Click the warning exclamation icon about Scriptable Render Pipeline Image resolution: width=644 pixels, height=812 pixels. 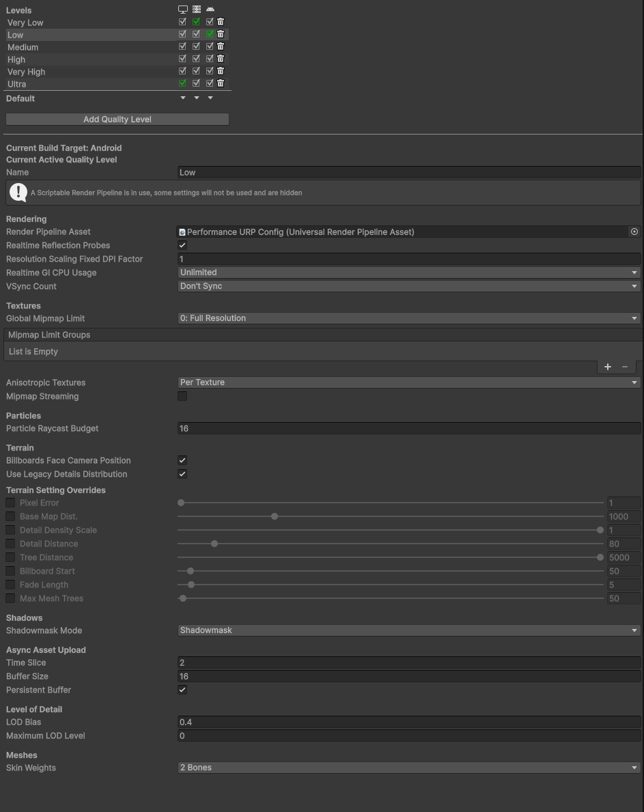pyautogui.click(x=18, y=192)
